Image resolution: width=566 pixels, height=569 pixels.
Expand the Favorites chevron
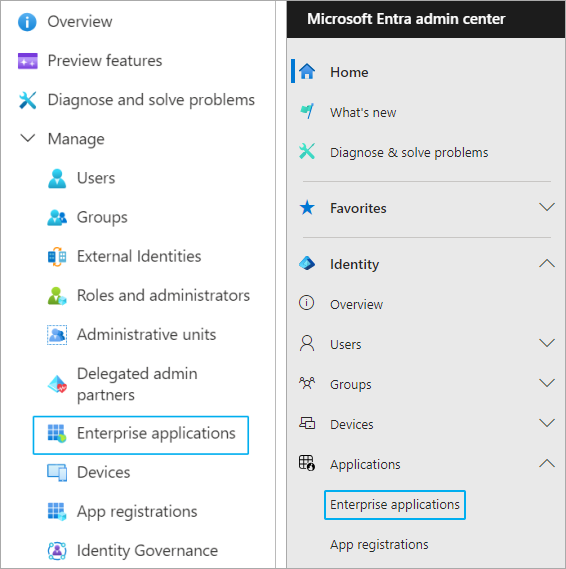[547, 207]
